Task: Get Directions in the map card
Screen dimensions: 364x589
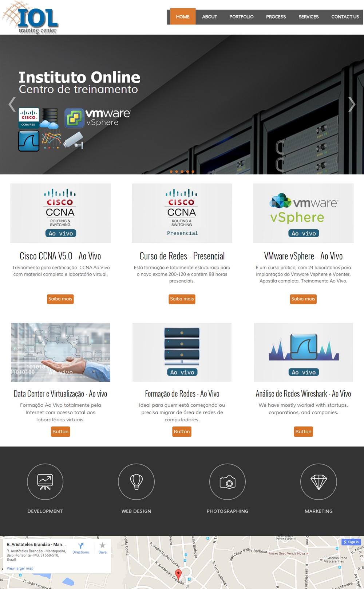Action: point(80,549)
